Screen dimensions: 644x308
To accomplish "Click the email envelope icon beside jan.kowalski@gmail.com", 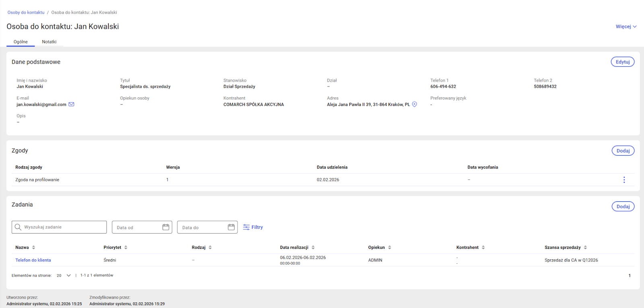I will (71, 105).
